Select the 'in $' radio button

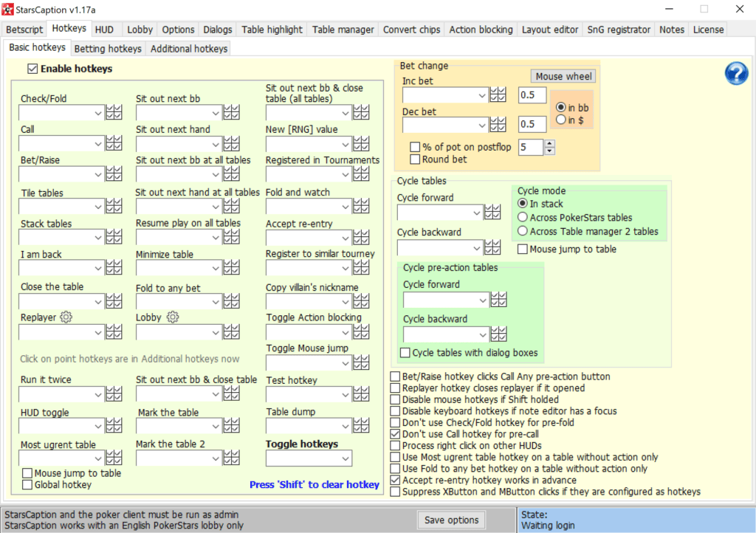click(x=561, y=120)
